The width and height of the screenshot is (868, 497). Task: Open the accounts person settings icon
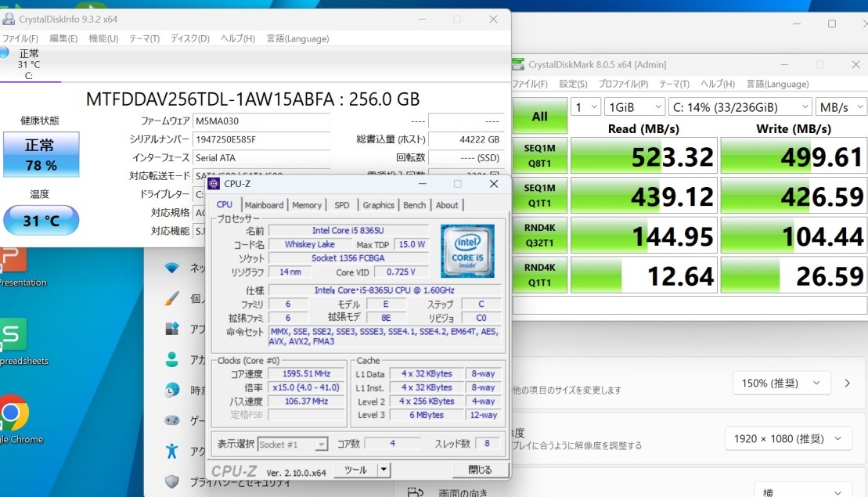pyautogui.click(x=171, y=359)
